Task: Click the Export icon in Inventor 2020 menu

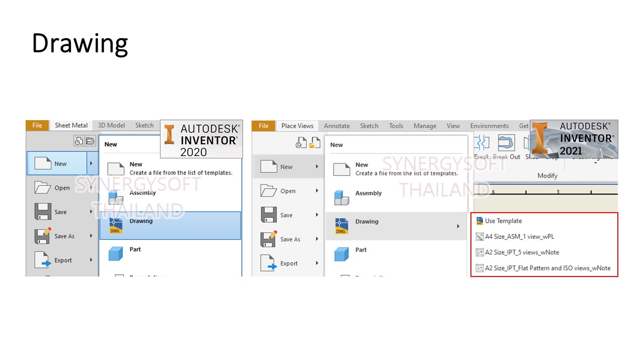Action: (43, 260)
